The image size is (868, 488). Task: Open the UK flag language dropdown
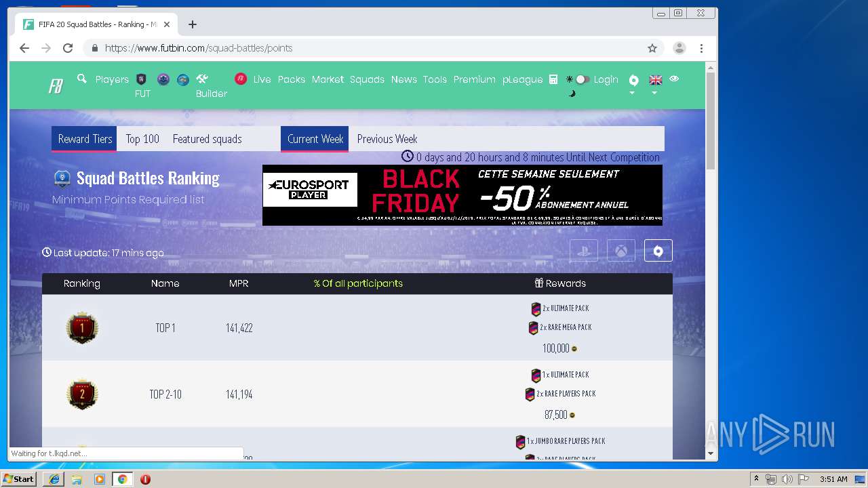click(655, 84)
